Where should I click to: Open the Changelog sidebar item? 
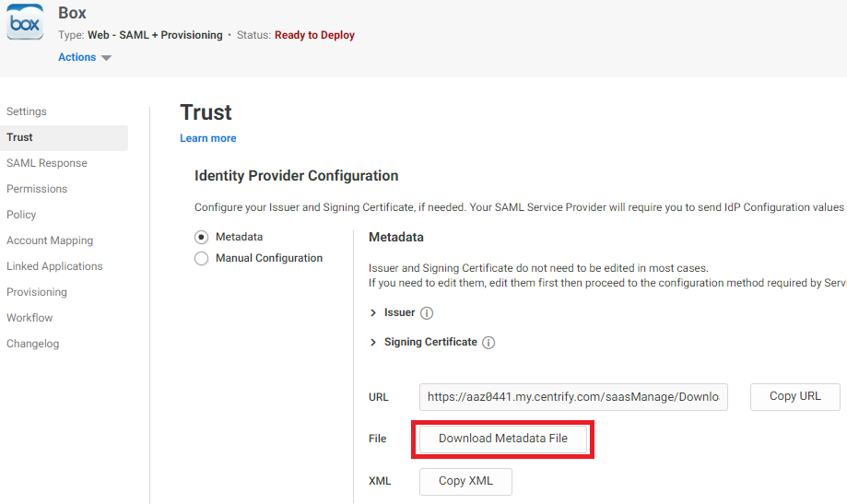tap(33, 344)
